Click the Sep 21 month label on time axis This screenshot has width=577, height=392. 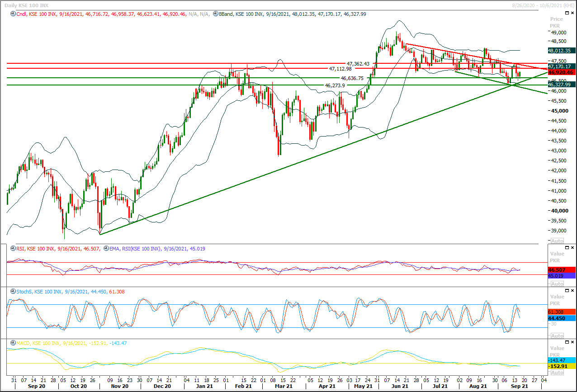(x=520, y=387)
